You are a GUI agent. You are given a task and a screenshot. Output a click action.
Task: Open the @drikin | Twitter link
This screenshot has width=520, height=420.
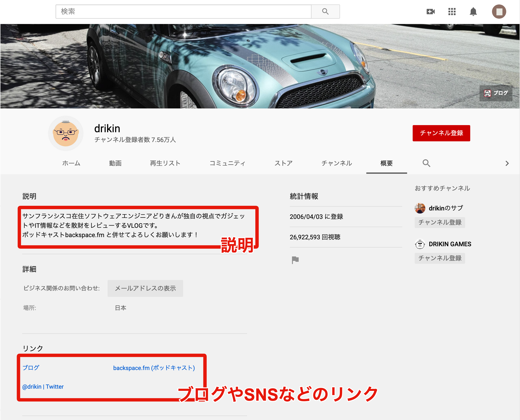(43, 387)
